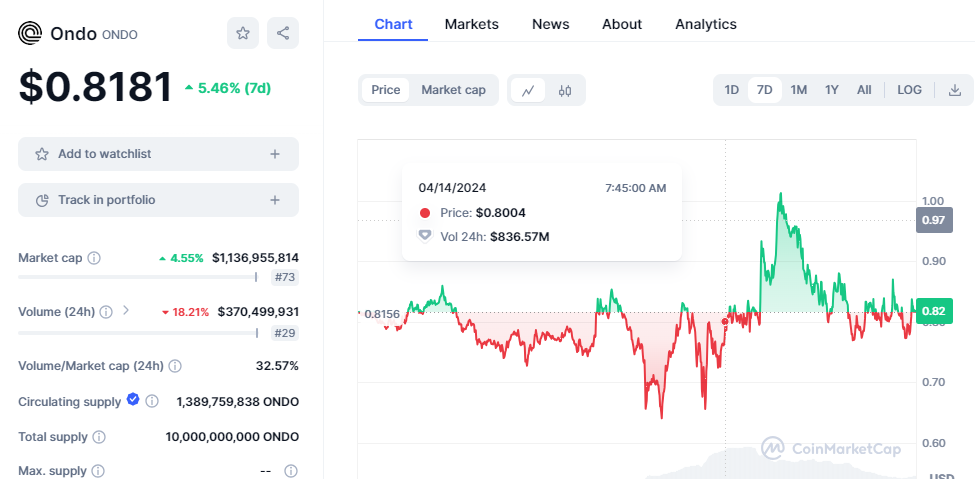
Task: Switch to line chart view icon
Action: (528, 90)
